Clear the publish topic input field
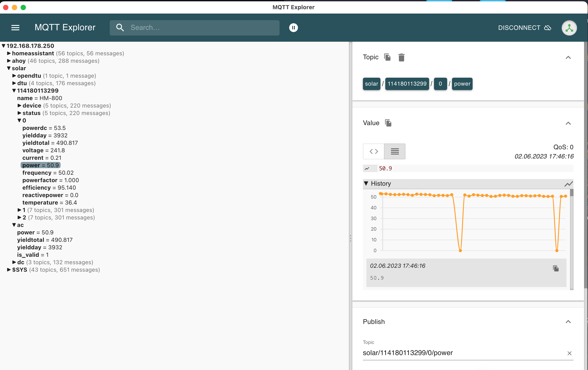The image size is (588, 370). (570, 353)
